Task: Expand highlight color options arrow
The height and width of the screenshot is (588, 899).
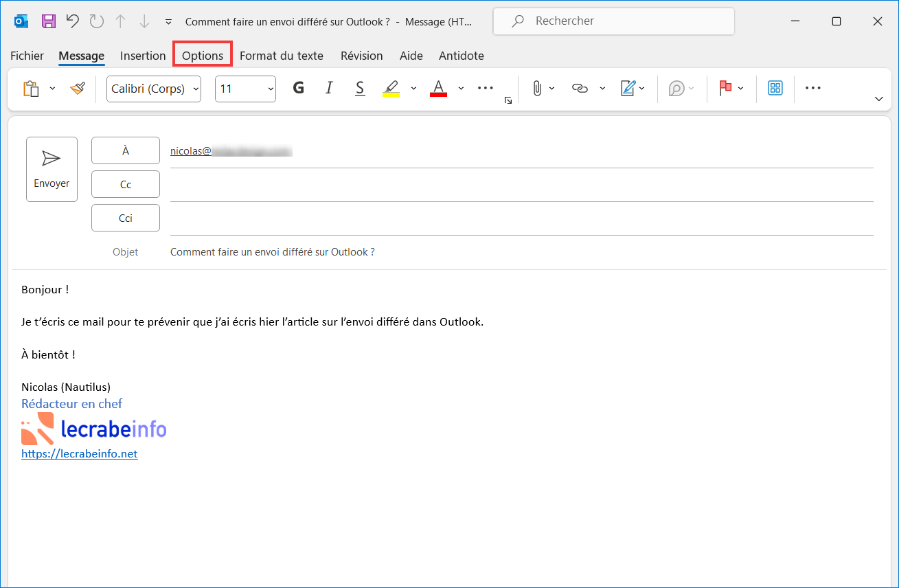Action: [x=413, y=89]
